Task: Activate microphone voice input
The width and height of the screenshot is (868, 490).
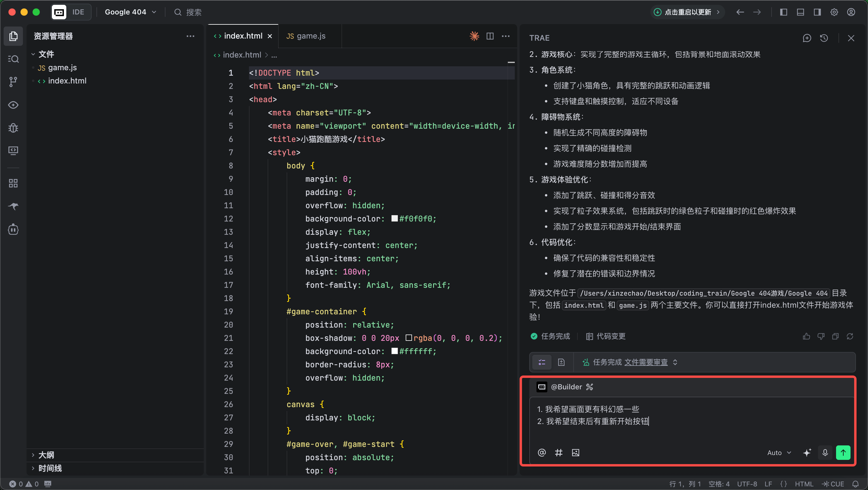Action: tap(825, 453)
